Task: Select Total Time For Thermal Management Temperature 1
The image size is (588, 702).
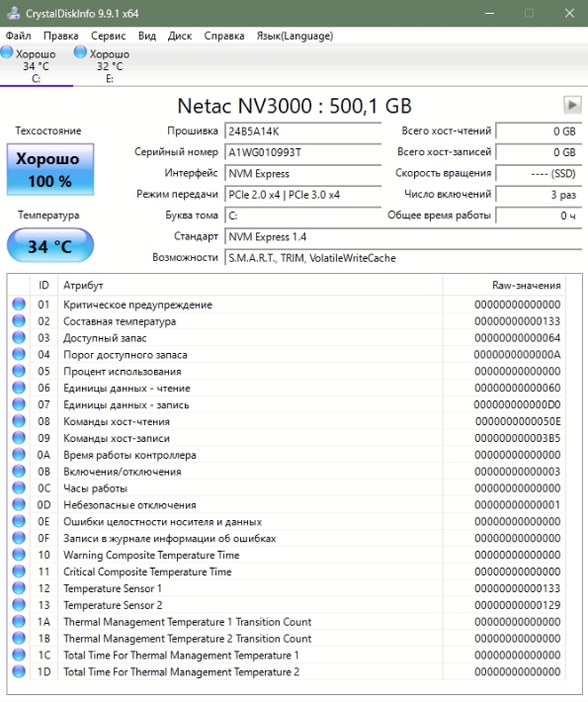Action: coord(287,655)
